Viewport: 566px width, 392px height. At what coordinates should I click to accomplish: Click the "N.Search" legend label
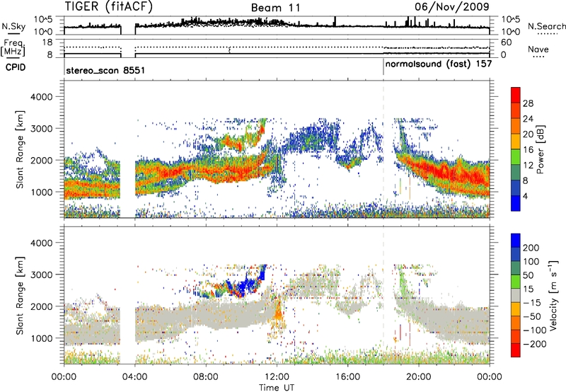pyautogui.click(x=546, y=26)
